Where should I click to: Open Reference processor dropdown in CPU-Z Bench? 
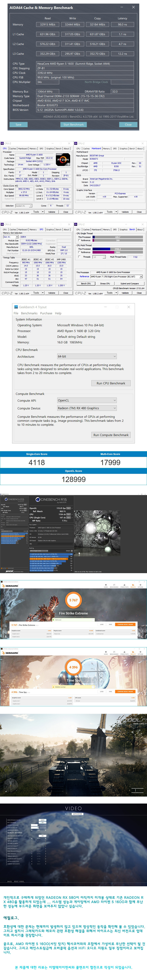(x=116, y=277)
